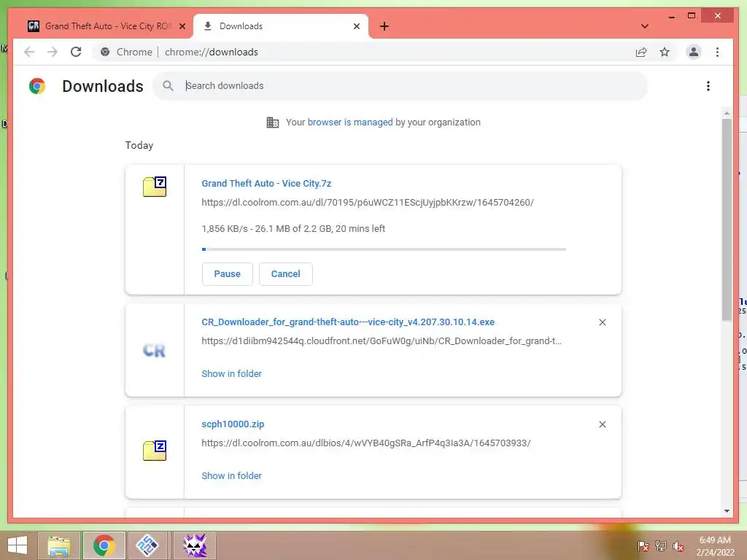The width and height of the screenshot is (747, 560).
Task: Click scrollbar down arrow
Action: (x=727, y=511)
